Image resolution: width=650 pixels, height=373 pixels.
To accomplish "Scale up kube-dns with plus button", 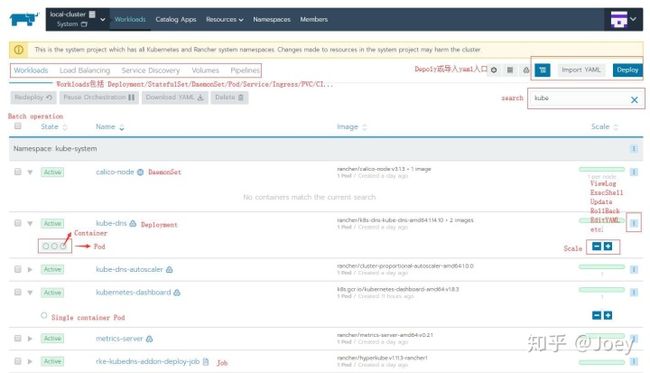I will coord(608,246).
